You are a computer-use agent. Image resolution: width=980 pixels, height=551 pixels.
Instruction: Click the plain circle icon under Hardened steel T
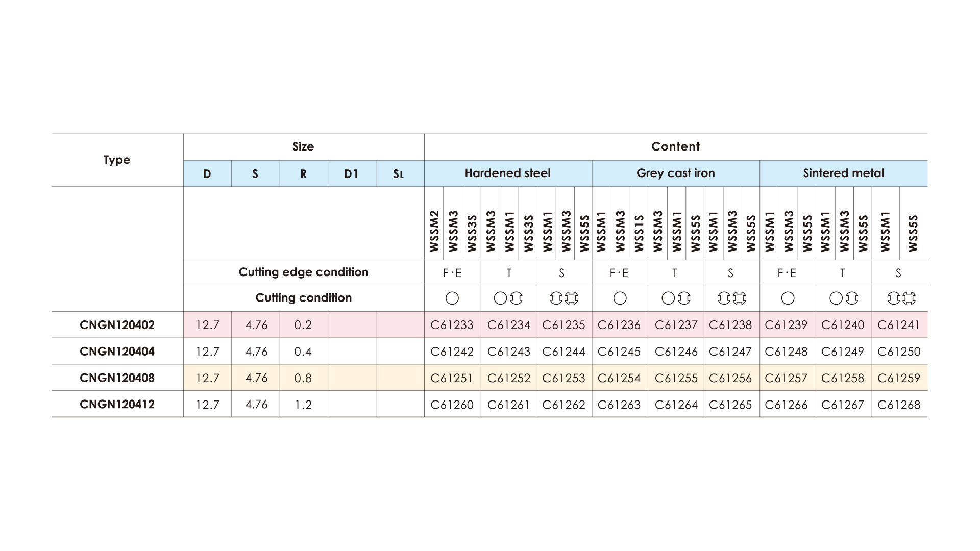[x=500, y=298]
